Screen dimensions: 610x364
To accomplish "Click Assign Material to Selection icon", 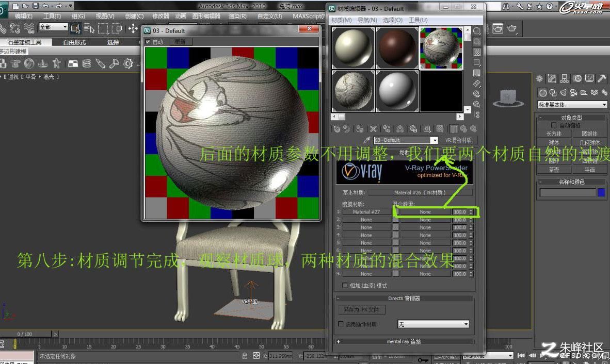I will (x=360, y=129).
